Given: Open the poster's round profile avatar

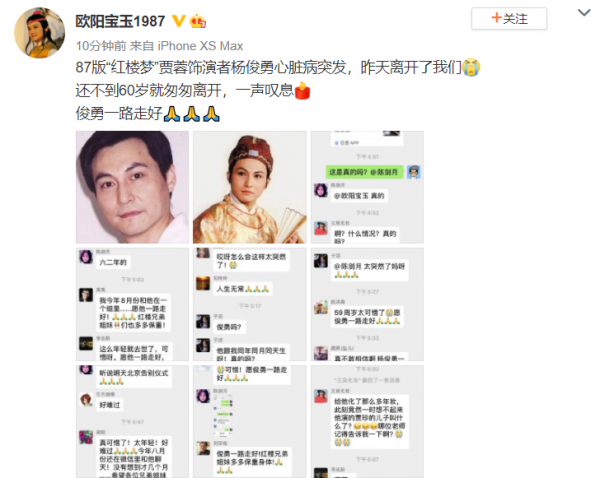Looking at the screenshot, I should click(39, 33).
